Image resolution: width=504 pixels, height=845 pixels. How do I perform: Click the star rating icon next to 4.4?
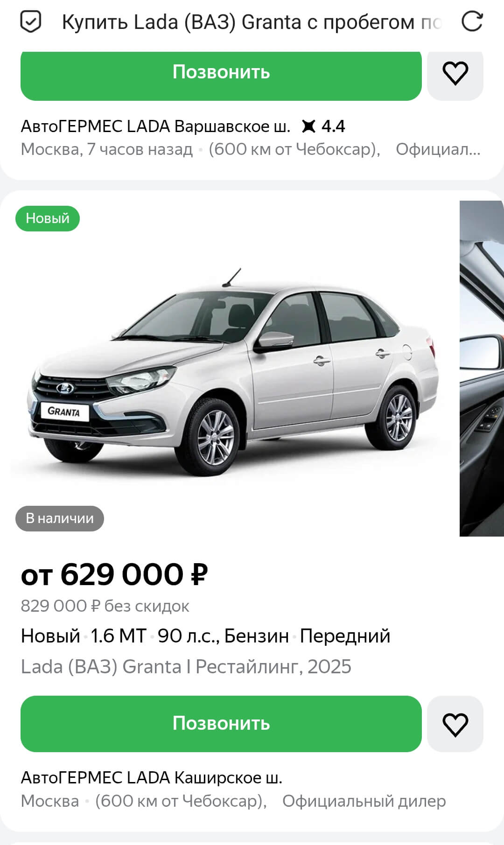308,126
